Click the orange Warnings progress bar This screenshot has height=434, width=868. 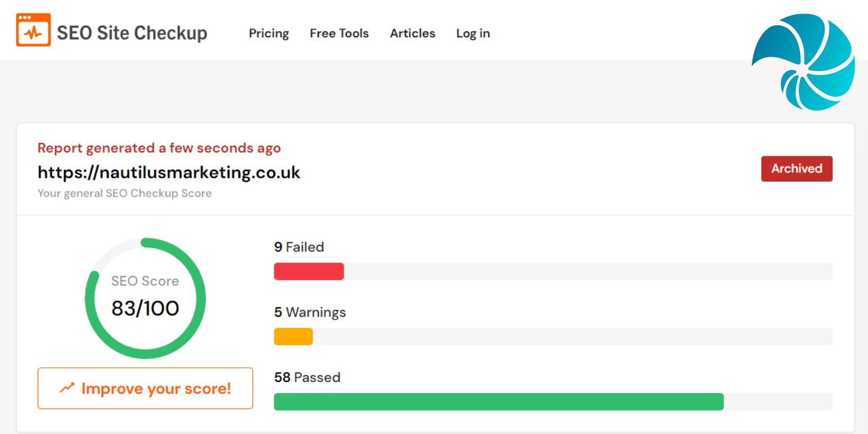pos(293,336)
